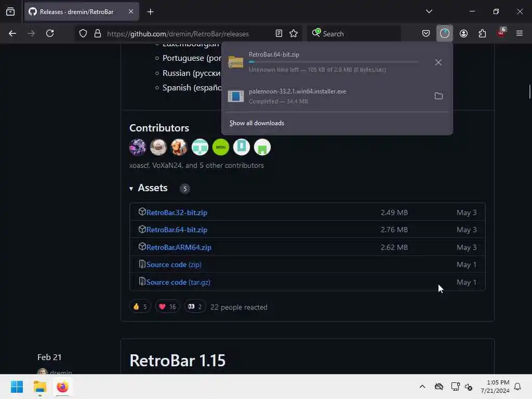The image size is (532, 399).
Task: Download RetroBar.64-bit.zip from Assets list
Action: [x=177, y=230]
